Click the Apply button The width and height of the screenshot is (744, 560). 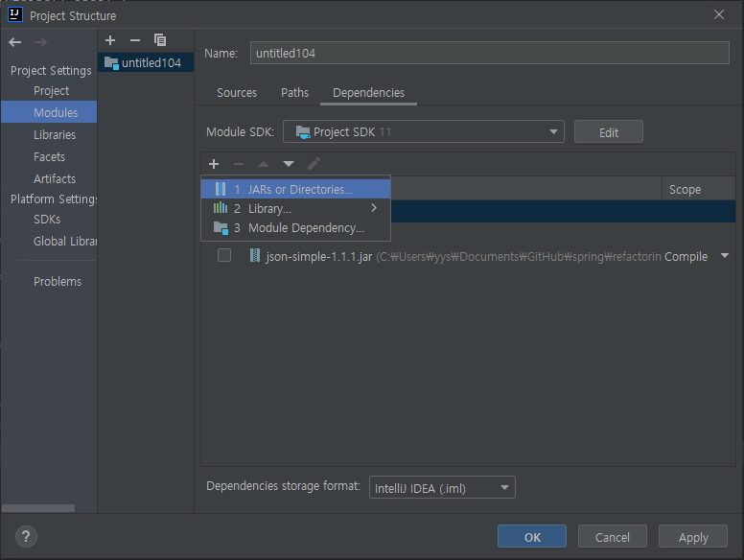(693, 537)
